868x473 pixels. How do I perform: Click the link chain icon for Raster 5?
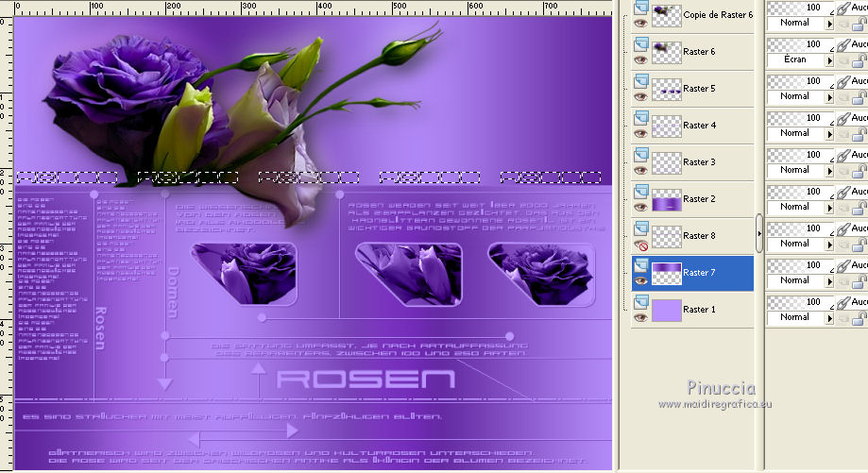click(x=843, y=82)
